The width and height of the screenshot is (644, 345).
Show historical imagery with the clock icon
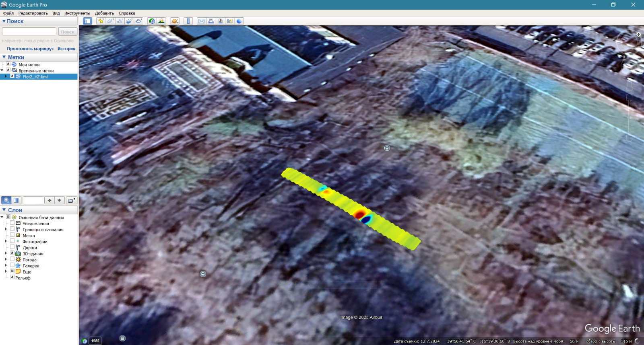point(152,21)
